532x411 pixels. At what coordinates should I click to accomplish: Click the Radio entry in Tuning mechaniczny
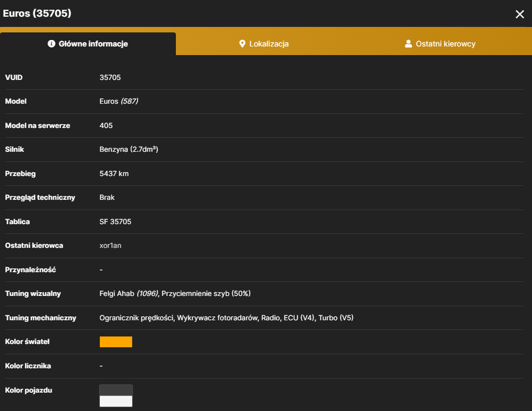click(271, 318)
